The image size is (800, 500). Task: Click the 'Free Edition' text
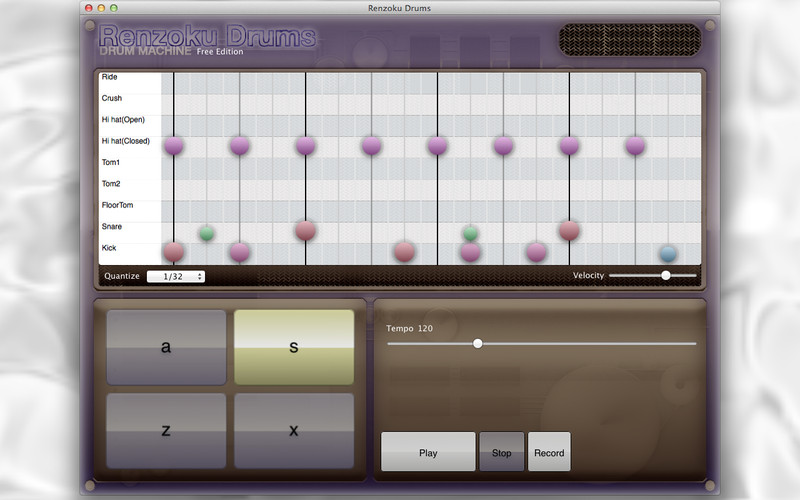tap(220, 52)
